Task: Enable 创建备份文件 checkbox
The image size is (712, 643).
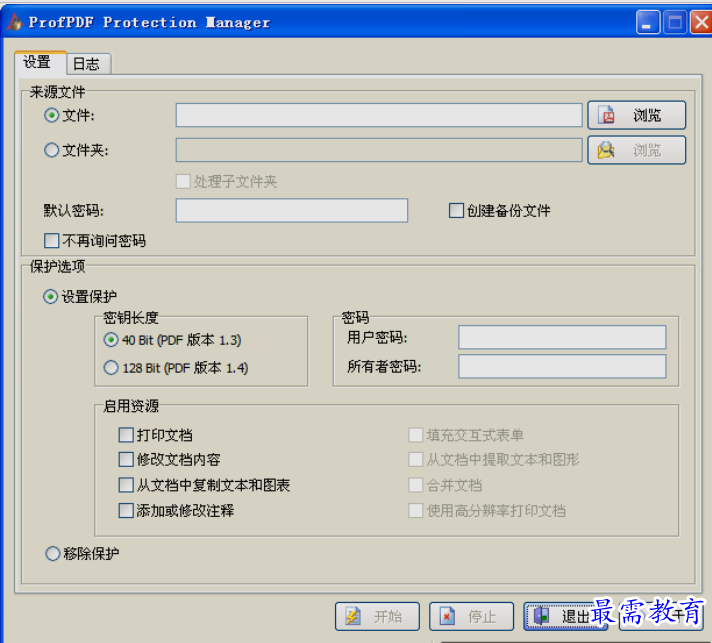Action: click(x=456, y=211)
